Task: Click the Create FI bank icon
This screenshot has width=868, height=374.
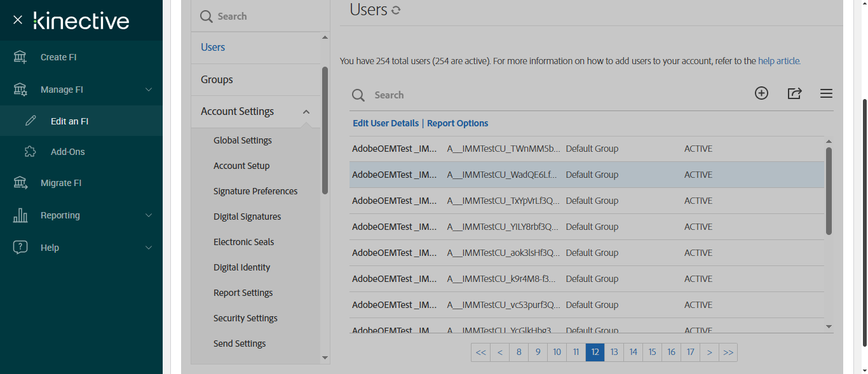Action: [x=20, y=57]
